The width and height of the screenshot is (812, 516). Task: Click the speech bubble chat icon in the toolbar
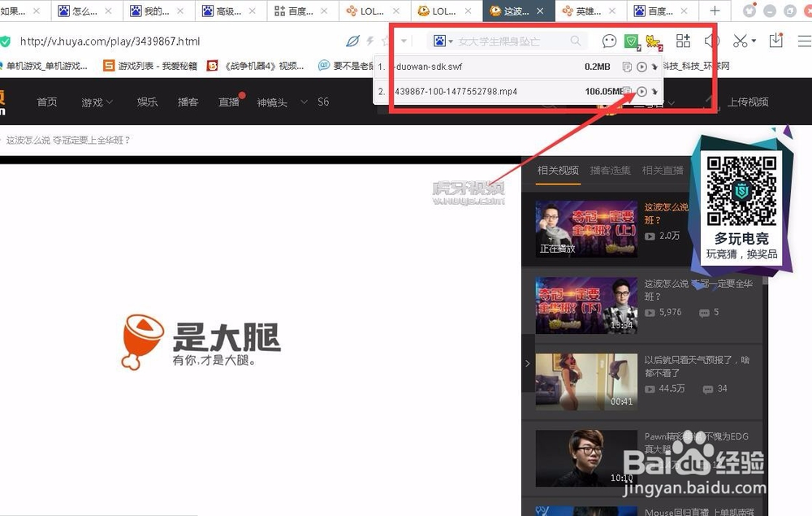[609, 41]
